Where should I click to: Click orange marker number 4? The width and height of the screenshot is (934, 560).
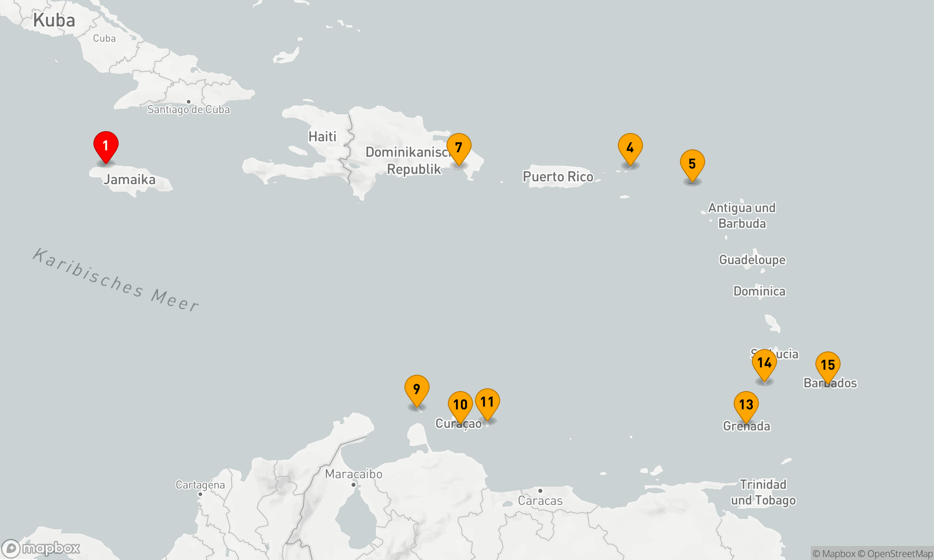[x=630, y=147]
